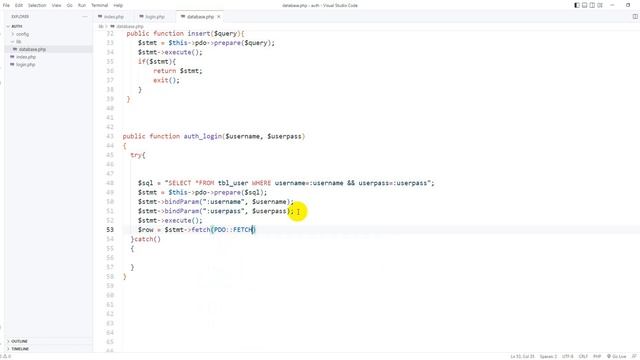Maximize or restore the VS Code window

click(628, 5)
